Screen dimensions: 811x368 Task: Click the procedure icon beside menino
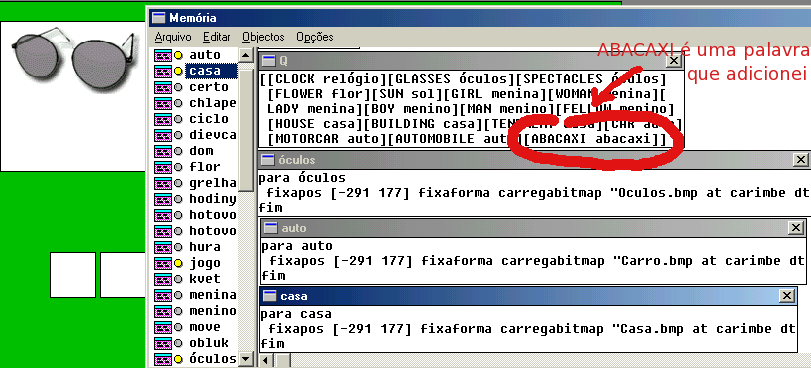(162, 311)
